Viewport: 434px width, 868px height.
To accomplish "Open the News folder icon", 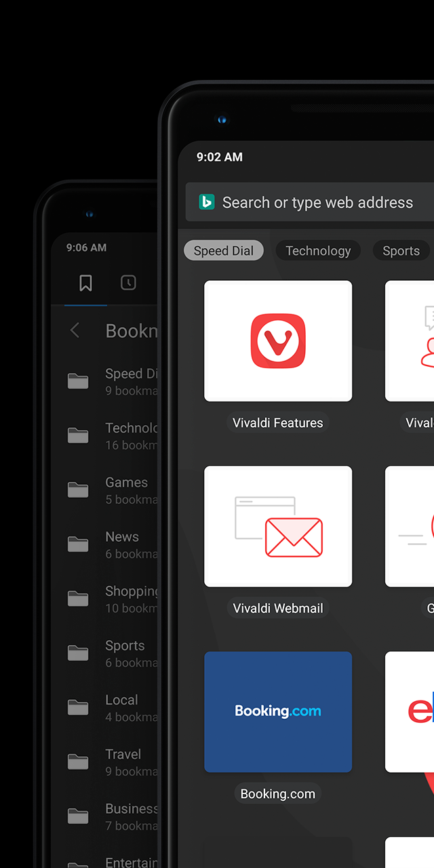I will [x=78, y=544].
